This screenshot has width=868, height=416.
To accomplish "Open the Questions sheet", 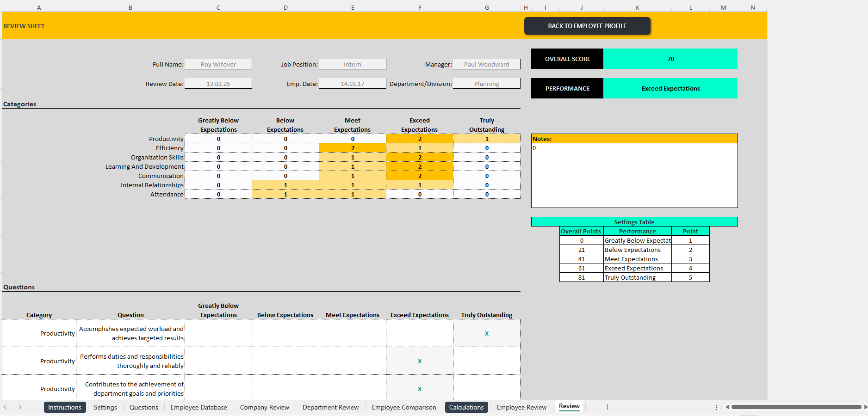I will click(143, 407).
